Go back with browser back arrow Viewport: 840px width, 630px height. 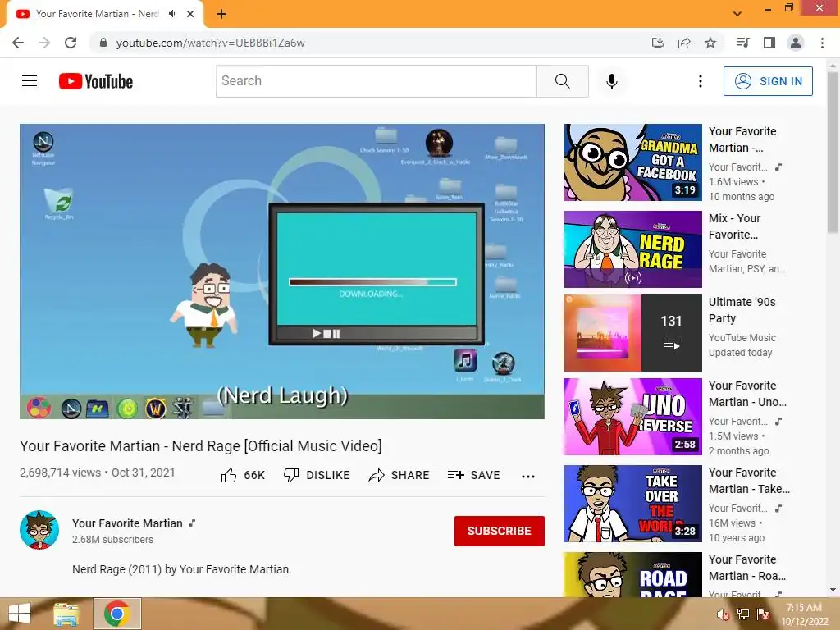pyautogui.click(x=18, y=43)
